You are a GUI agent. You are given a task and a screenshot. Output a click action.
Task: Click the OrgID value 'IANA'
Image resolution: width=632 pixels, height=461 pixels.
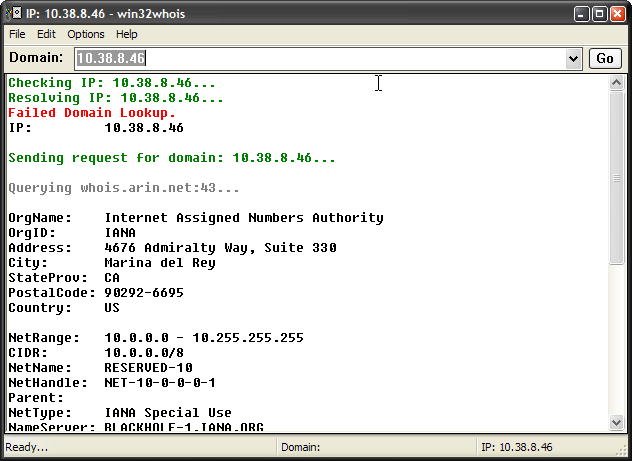120,233
